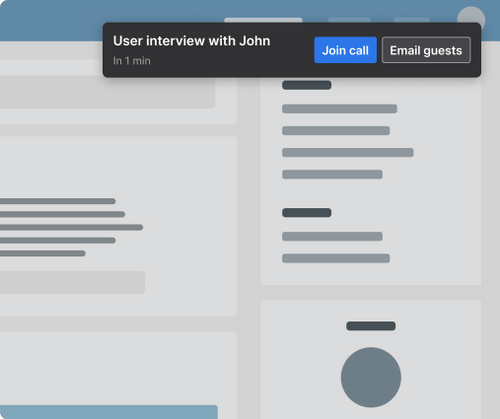Click the blue bar at the bottom left
This screenshot has height=419, width=500.
pyautogui.click(x=109, y=412)
